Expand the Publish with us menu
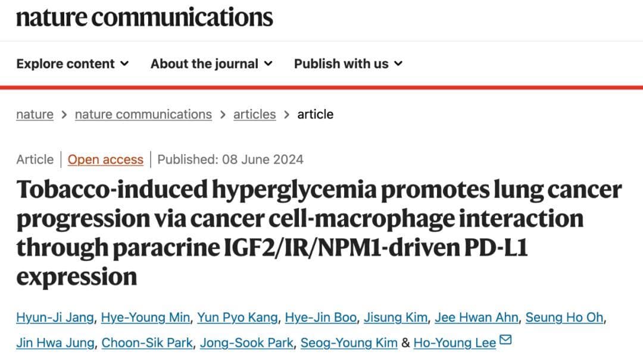 point(348,64)
